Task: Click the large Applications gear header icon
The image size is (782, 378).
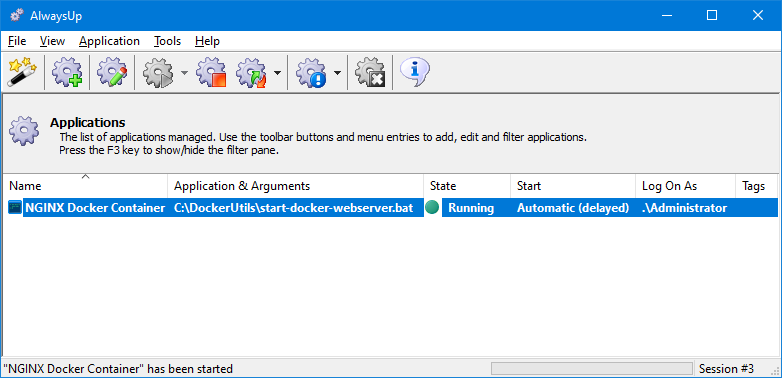Action: tap(23, 130)
